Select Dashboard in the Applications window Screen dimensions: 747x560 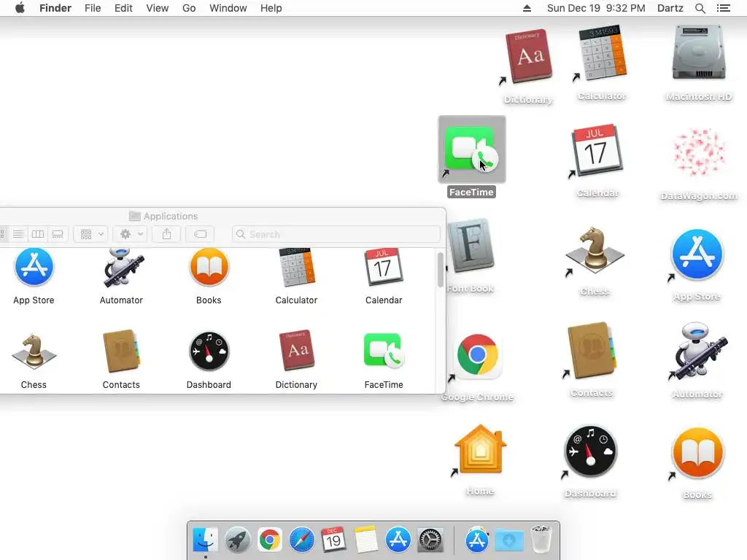point(209,351)
